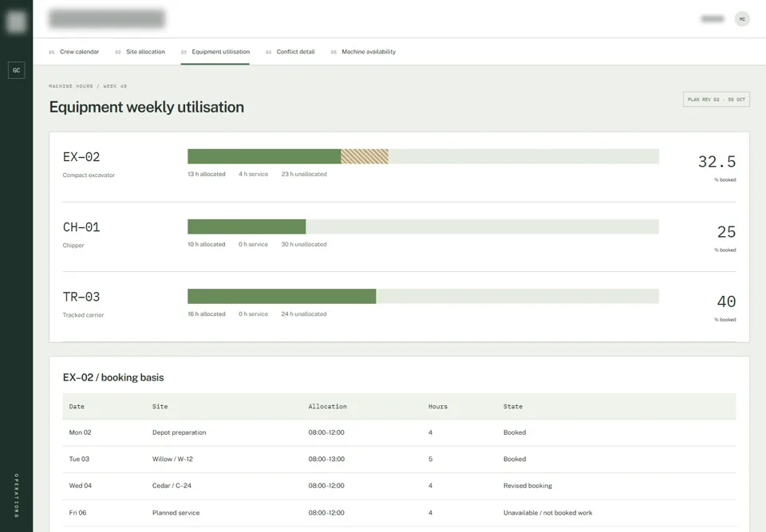Viewport: 766px width, 532px height.
Task: Select the EX-02 machine label
Action: [x=81, y=157]
